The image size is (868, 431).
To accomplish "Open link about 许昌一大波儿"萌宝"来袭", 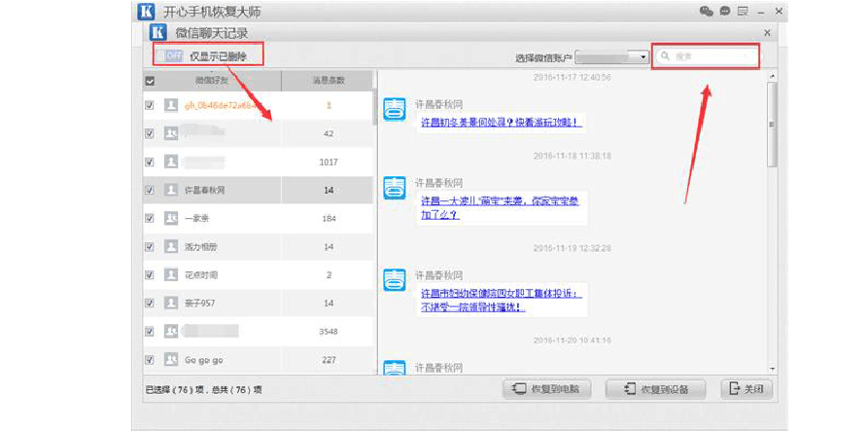I will click(500, 208).
